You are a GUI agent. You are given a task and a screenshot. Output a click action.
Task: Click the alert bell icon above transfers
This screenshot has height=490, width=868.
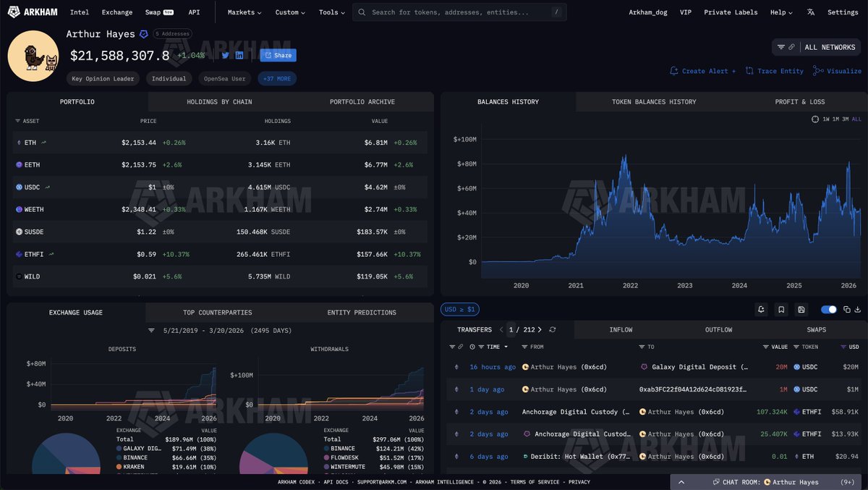pos(761,310)
